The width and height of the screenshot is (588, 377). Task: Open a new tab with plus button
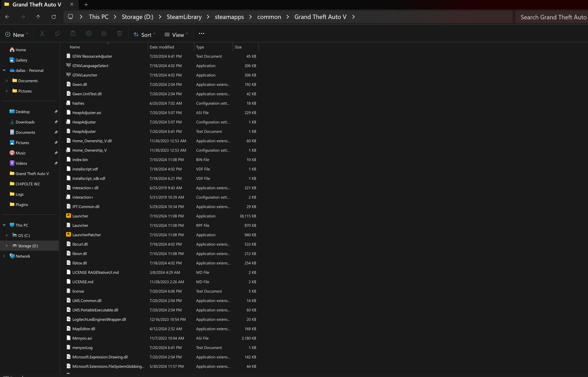pos(86,5)
